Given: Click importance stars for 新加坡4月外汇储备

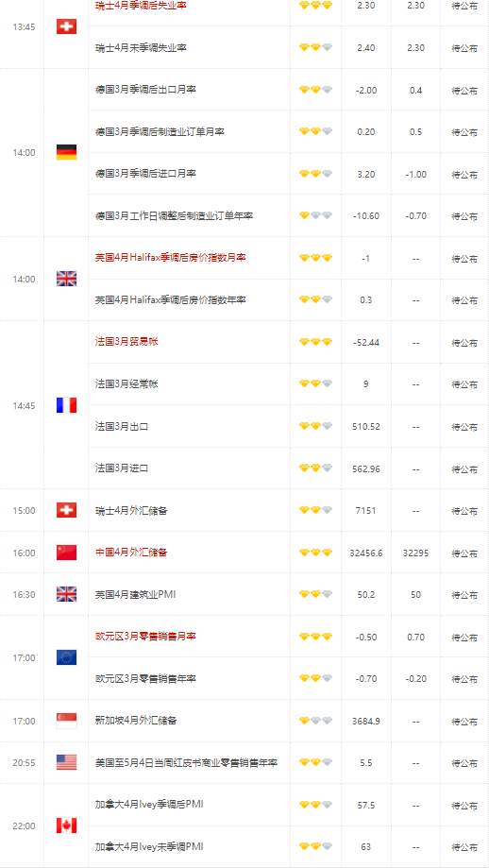Looking at the screenshot, I should click(x=316, y=721).
